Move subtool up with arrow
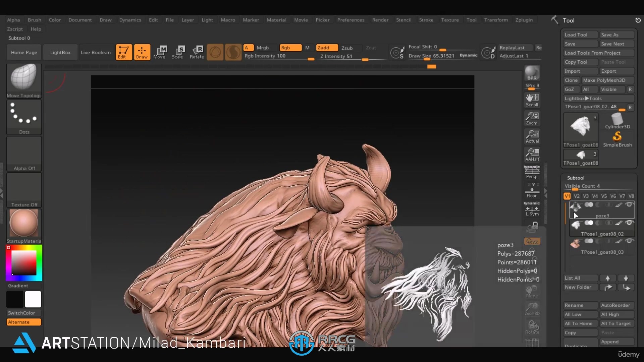Viewport: 644px width, 362px height. [607, 278]
